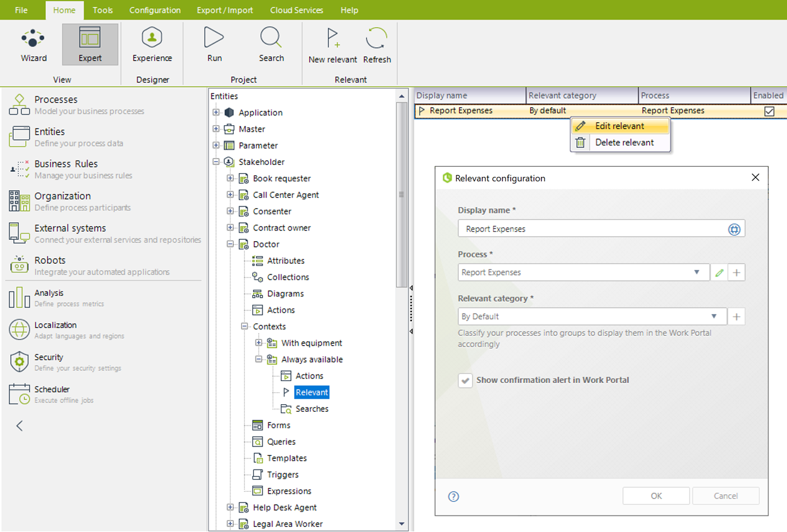Expand the Parameter tree node
The image size is (787, 532).
216,145
